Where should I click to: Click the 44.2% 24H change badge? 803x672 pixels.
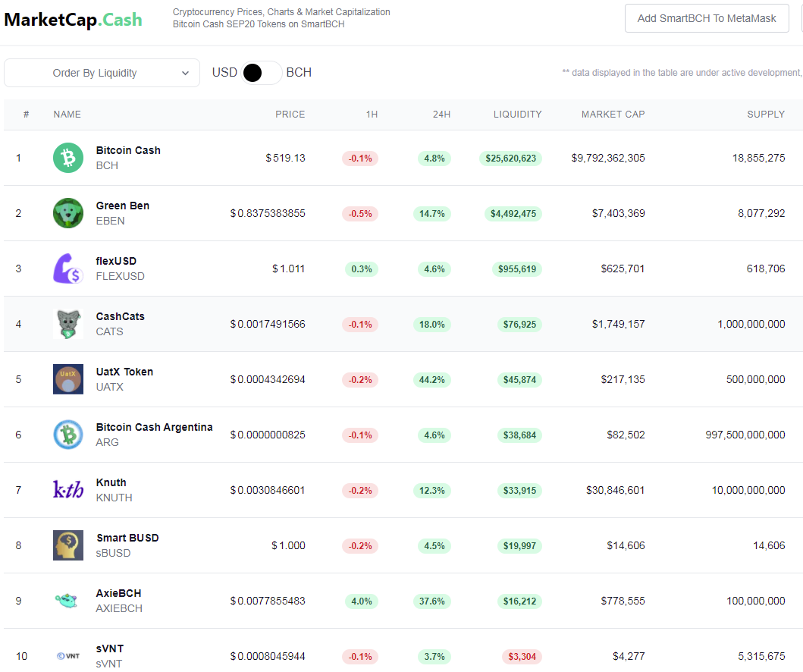[x=431, y=379]
